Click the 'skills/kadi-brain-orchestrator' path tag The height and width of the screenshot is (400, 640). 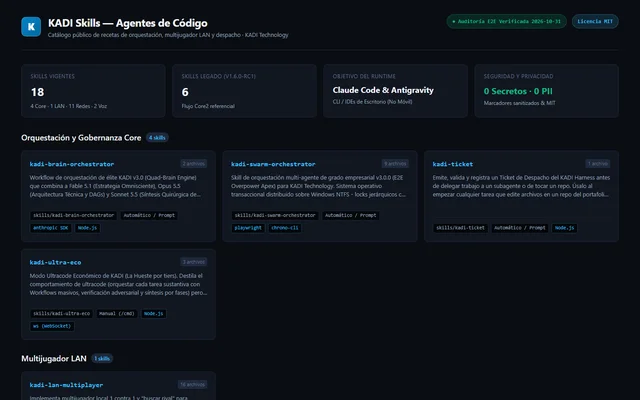(73, 216)
